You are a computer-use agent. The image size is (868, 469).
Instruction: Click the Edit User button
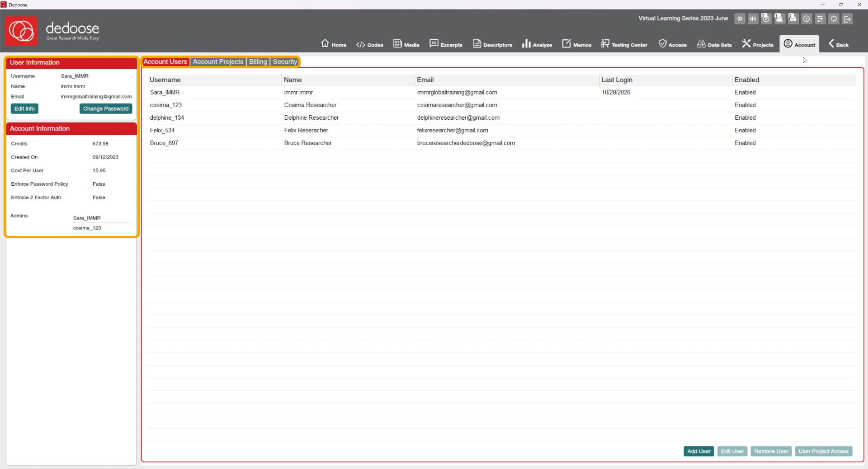(x=732, y=451)
